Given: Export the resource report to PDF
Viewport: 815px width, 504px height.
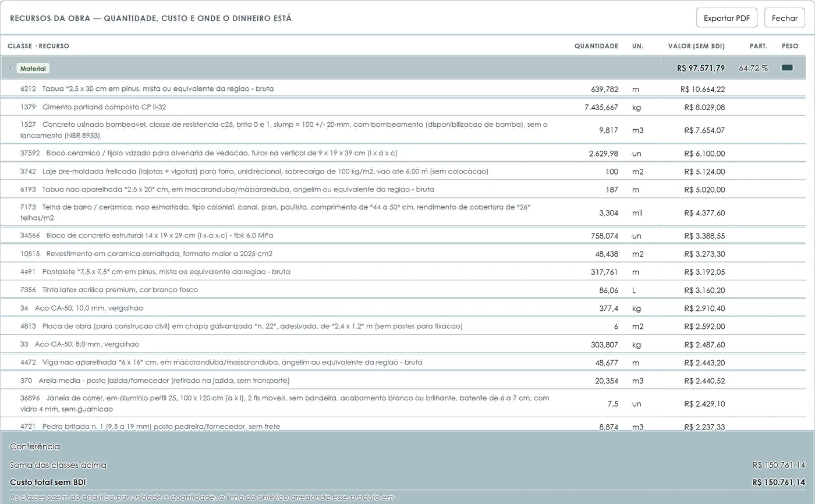Looking at the screenshot, I should coord(727,18).
